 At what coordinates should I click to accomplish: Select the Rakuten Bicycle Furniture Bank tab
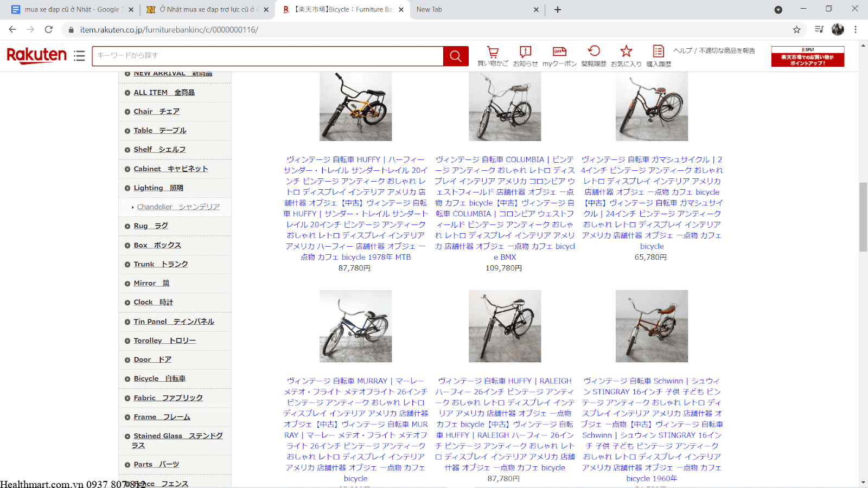[343, 9]
